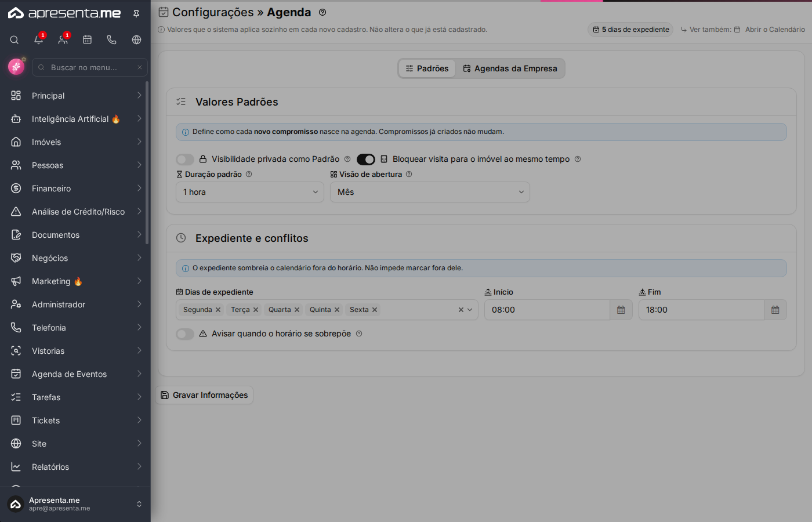This screenshot has height=522, width=812.
Task: Open the globe icon in sidebar toolbar
Action: point(136,40)
